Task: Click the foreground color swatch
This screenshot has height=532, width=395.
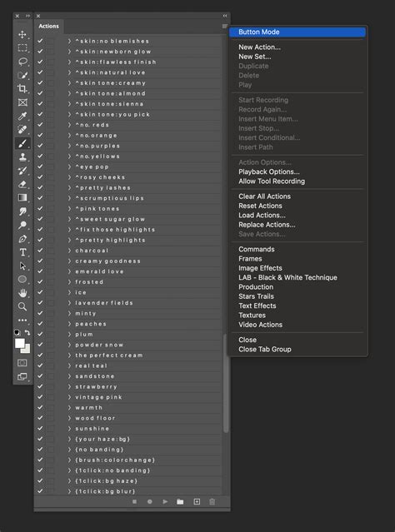Action: (x=19, y=343)
